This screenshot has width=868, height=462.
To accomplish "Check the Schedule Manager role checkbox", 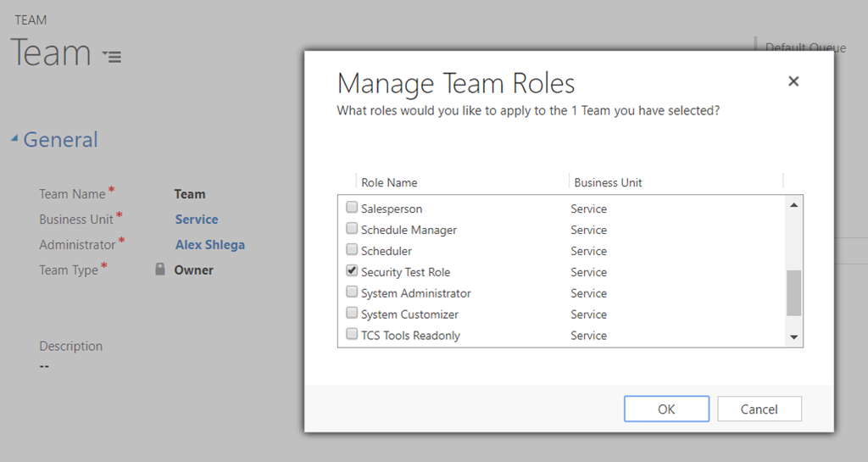I will click(x=352, y=228).
